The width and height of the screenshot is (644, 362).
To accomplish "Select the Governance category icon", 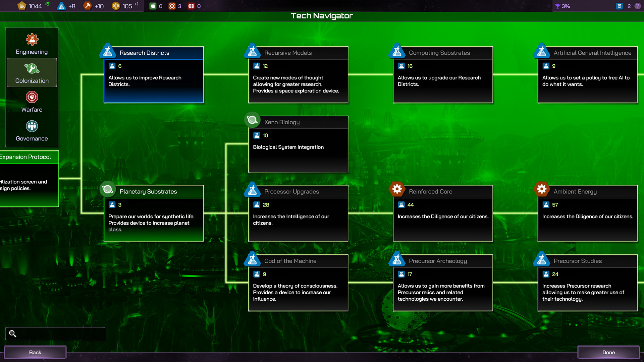I will 32,126.
